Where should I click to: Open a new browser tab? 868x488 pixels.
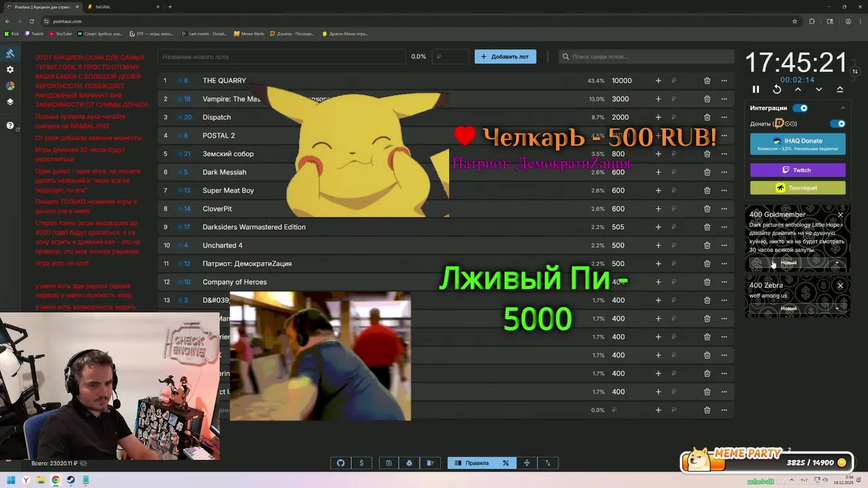pyautogui.click(x=170, y=7)
